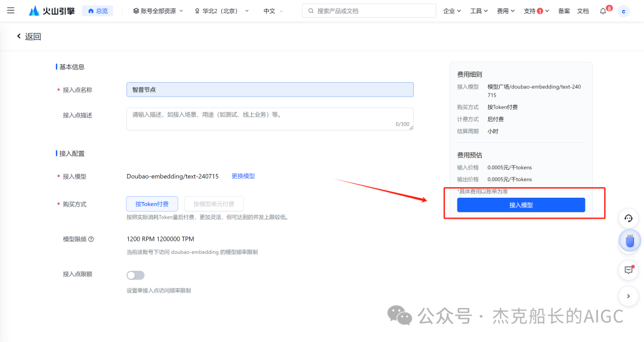Viewport: 644px width, 342px height.
Task: Click the search box 搜索产品或文档
Action: point(369,11)
